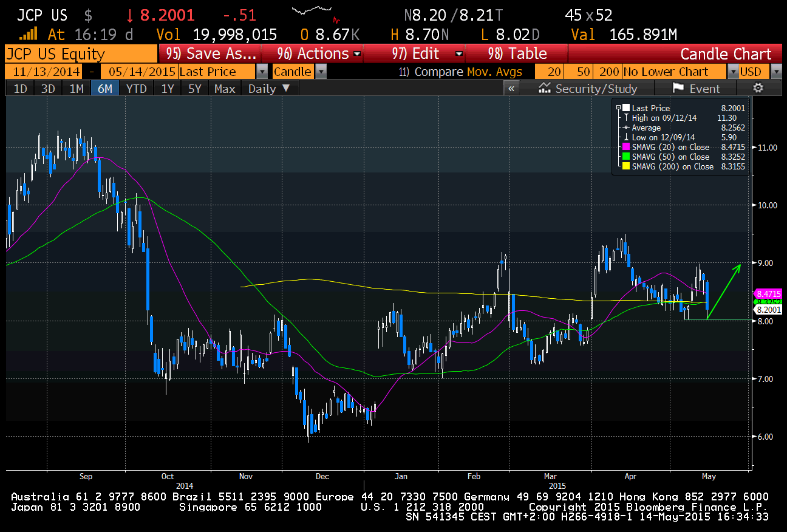
Task: Click the SMAVG (200) on Close legend text
Action: 673,166
